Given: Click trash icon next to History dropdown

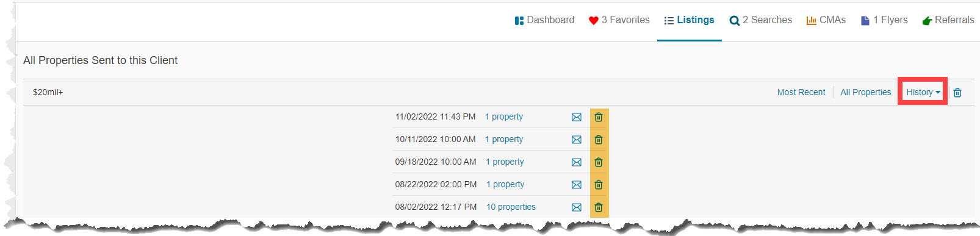Looking at the screenshot, I should pos(957,93).
